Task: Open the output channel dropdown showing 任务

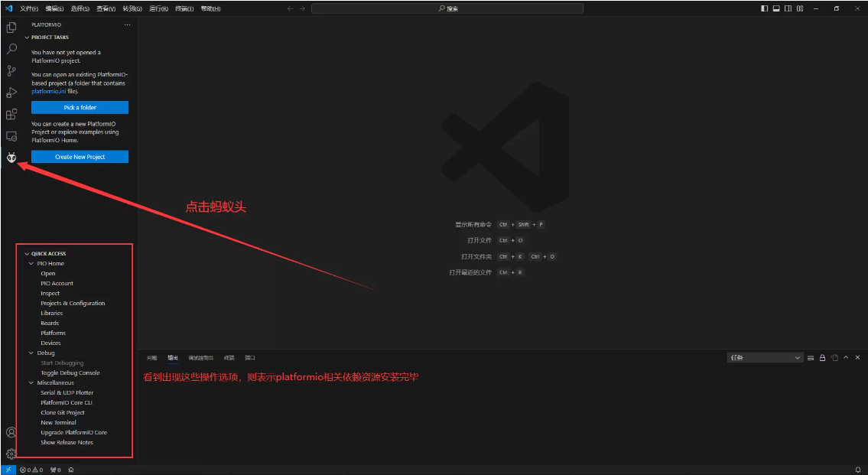Action: [x=765, y=358]
